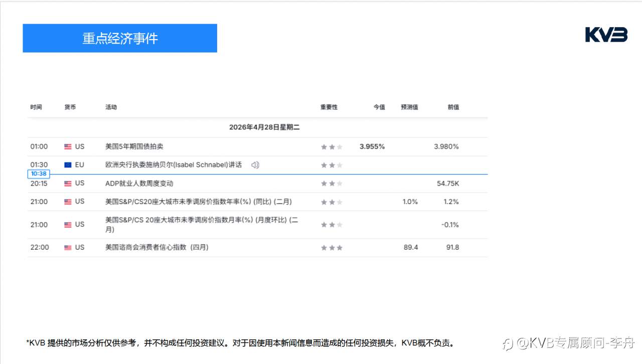Click the EU flag icon on the ECB speech row
This screenshot has height=364, width=642.
pyautogui.click(x=67, y=164)
